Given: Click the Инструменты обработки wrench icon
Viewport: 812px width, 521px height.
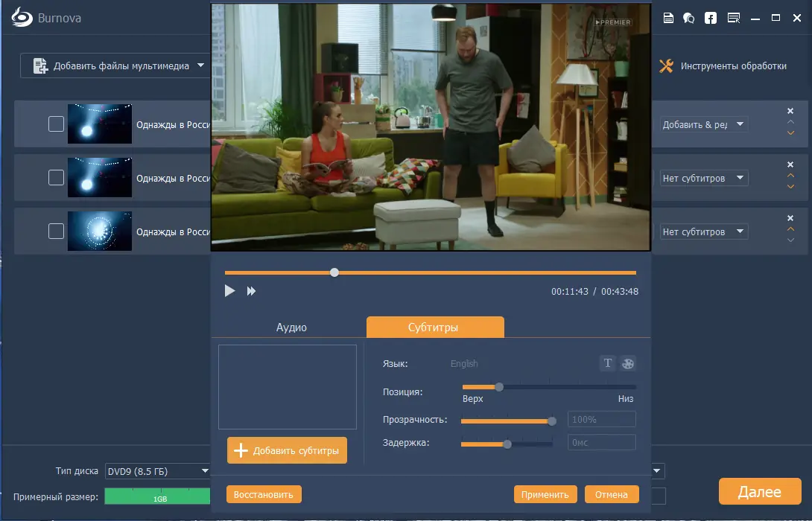Looking at the screenshot, I should coord(667,65).
